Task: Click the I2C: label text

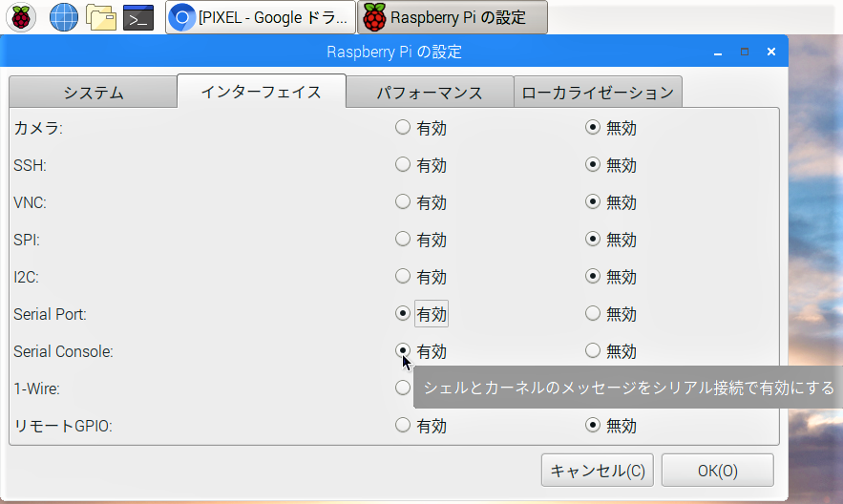Action: (x=27, y=277)
